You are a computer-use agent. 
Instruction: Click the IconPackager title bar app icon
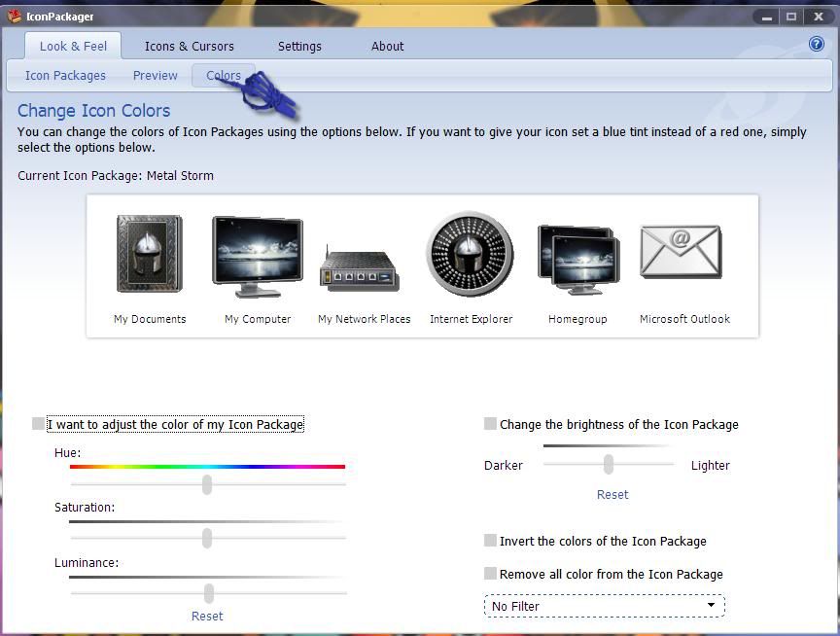tap(15, 17)
